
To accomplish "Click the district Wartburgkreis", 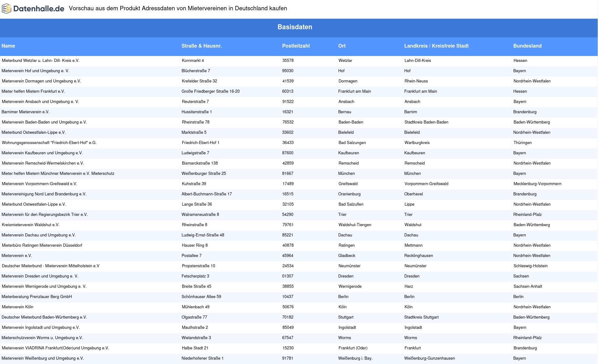I will pyautogui.click(x=417, y=143).
